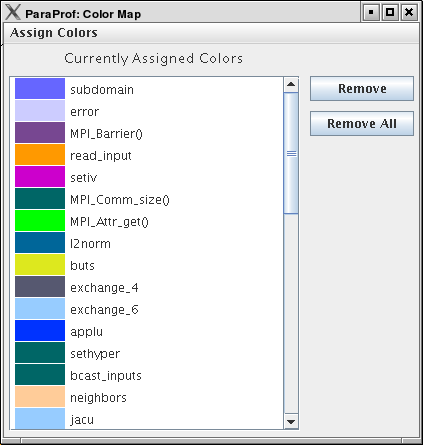
Task: Select the l2norm blue swatch
Action: [40, 243]
